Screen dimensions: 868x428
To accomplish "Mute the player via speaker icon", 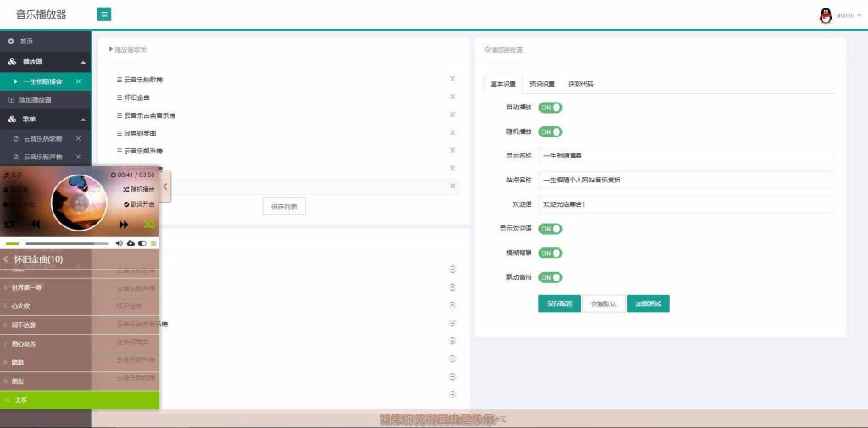I will coord(119,243).
